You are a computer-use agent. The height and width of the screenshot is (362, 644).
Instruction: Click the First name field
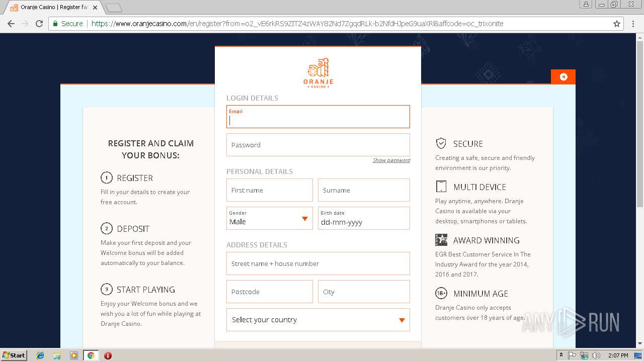[x=269, y=190]
